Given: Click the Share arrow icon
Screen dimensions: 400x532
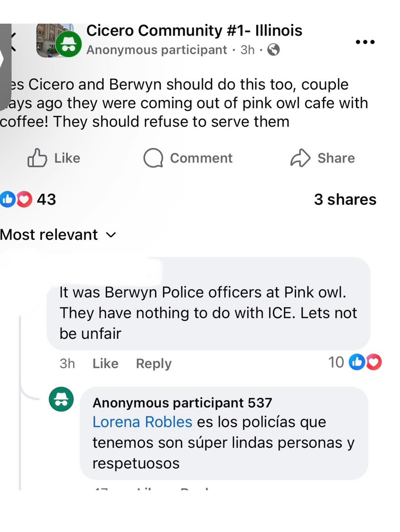Looking at the screenshot, I should pos(300,158).
